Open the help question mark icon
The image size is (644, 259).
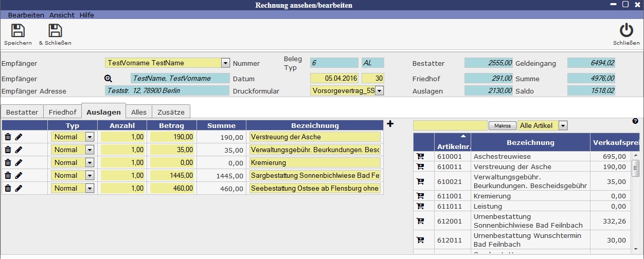click(x=635, y=121)
